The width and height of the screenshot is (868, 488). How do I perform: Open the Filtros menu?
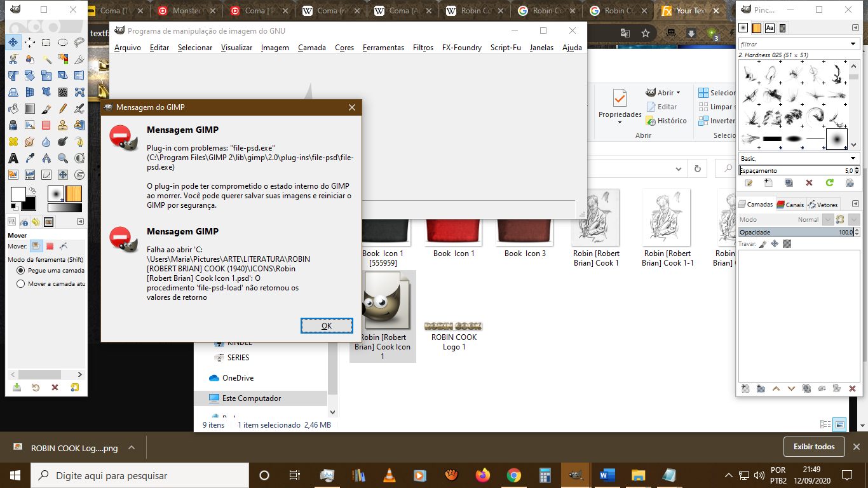tap(423, 48)
